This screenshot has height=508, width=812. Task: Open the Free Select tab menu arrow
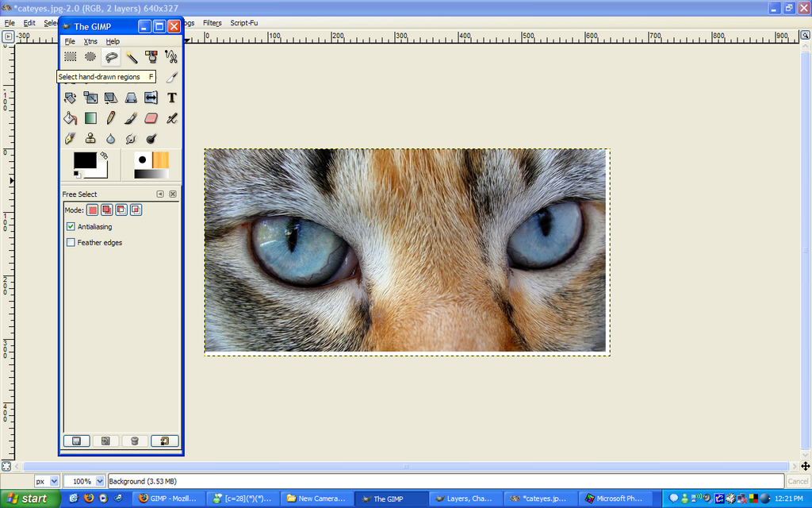point(160,194)
